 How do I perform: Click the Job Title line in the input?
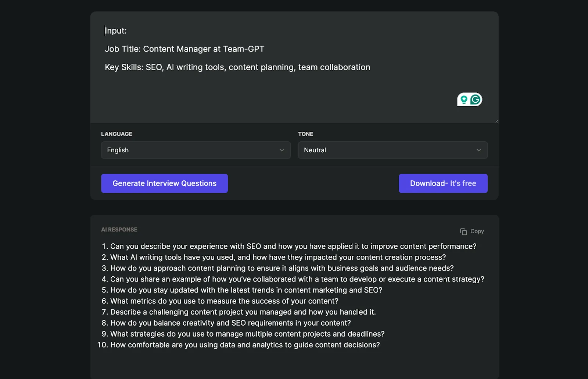184,49
